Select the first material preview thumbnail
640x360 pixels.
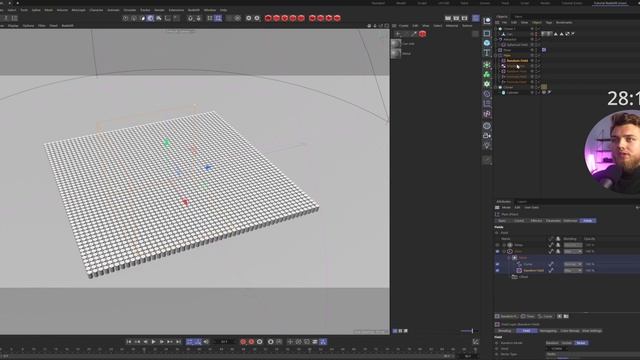click(x=396, y=44)
